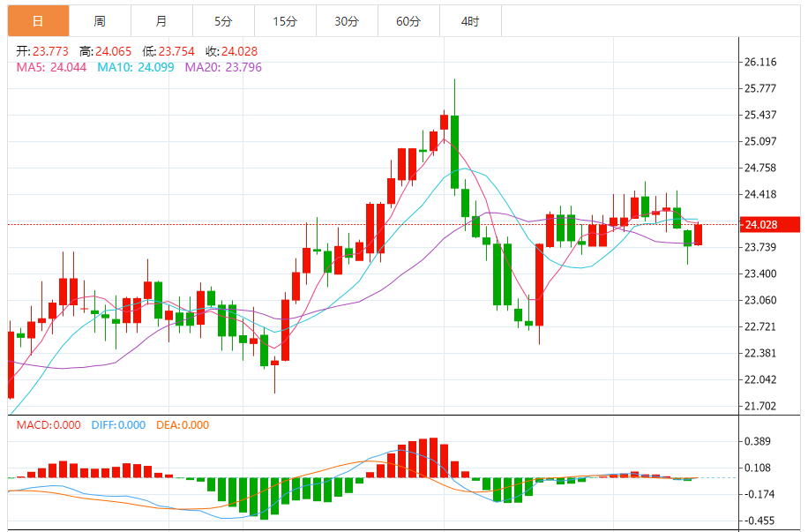Open the 4时 four-hour tab
The height and width of the screenshot is (532, 808).
pyautogui.click(x=470, y=21)
